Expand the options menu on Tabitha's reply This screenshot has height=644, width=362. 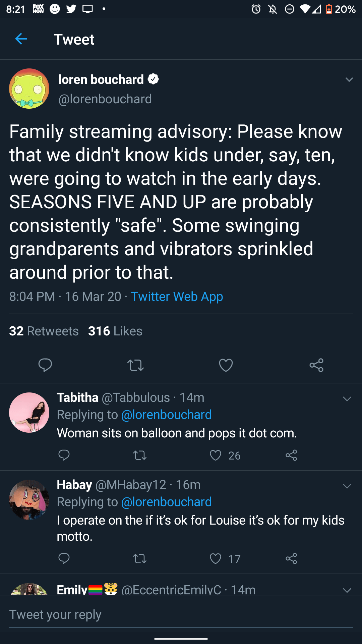click(347, 399)
